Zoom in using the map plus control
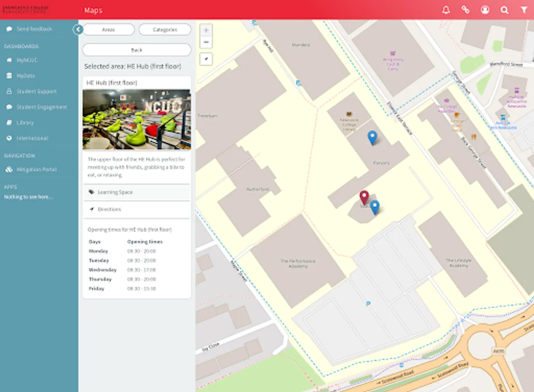534x392 pixels. [206, 30]
